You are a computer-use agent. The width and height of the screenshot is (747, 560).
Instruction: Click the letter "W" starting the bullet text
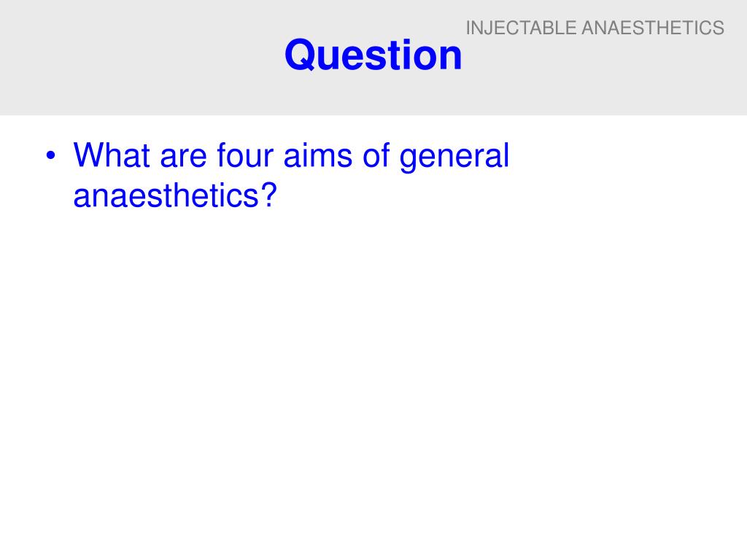point(90,155)
